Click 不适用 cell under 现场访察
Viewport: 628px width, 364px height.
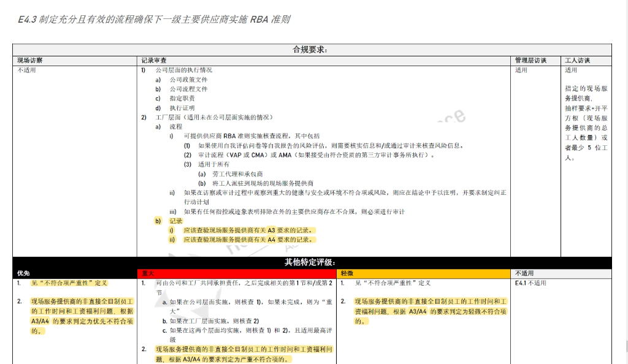pyautogui.click(x=27, y=70)
